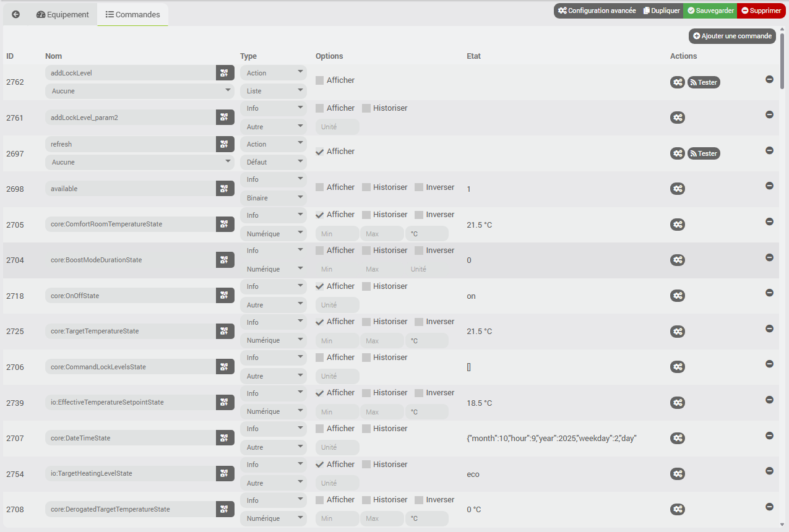Open Action type dropdown for addLockLevel
The width and height of the screenshot is (789, 532).
click(274, 73)
